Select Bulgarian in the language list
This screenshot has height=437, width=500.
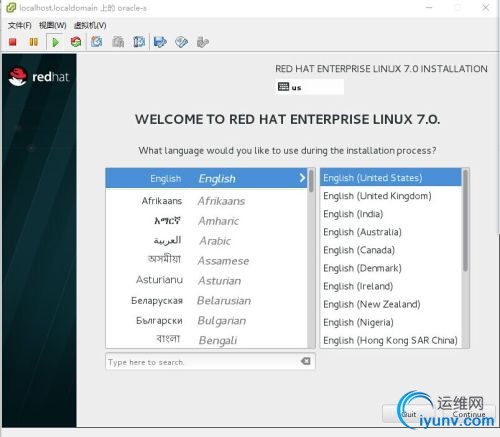coord(207,321)
